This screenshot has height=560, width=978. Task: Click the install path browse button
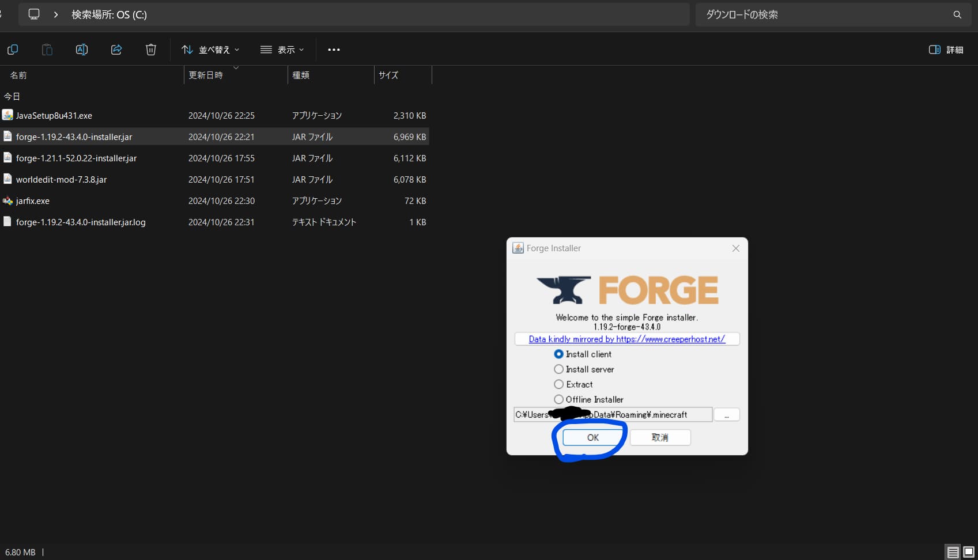coord(726,415)
